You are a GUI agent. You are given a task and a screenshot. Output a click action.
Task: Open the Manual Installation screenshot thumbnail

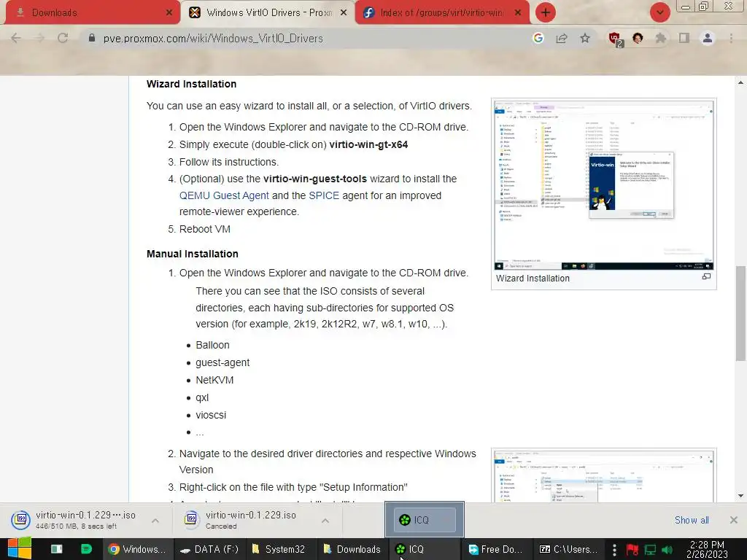pos(603,475)
